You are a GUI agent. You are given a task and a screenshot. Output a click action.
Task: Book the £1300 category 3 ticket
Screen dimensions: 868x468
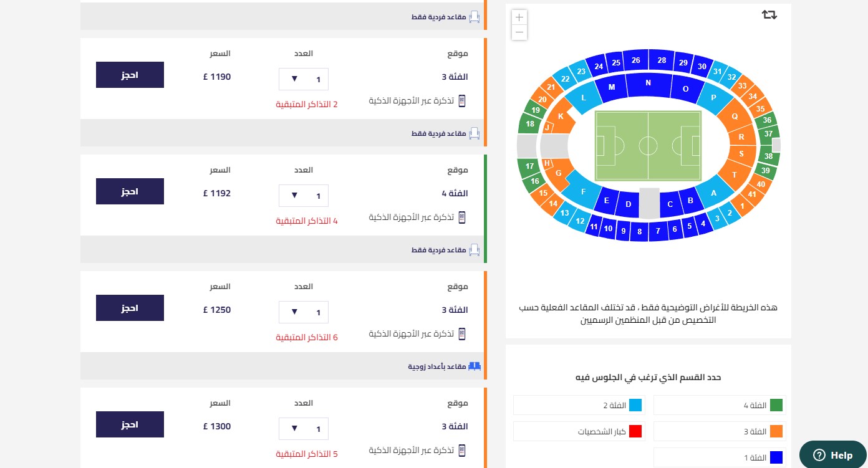[x=130, y=424]
